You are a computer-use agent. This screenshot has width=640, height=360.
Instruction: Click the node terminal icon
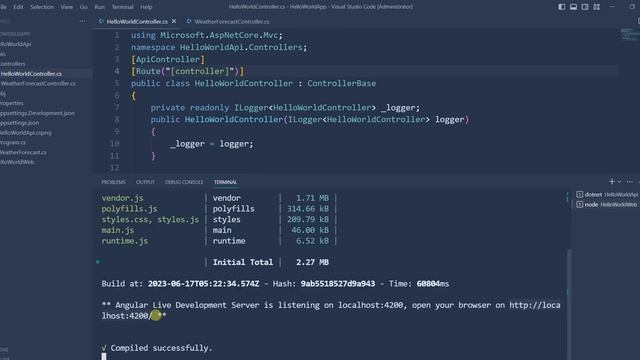(580, 204)
